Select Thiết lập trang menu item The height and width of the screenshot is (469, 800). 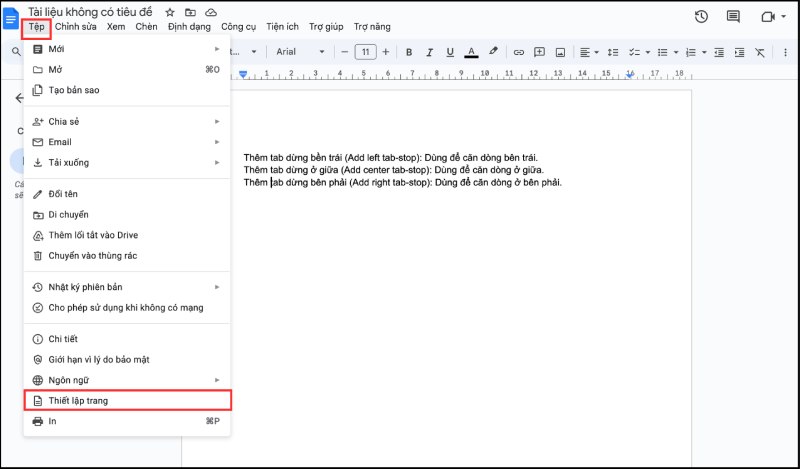(x=126, y=400)
